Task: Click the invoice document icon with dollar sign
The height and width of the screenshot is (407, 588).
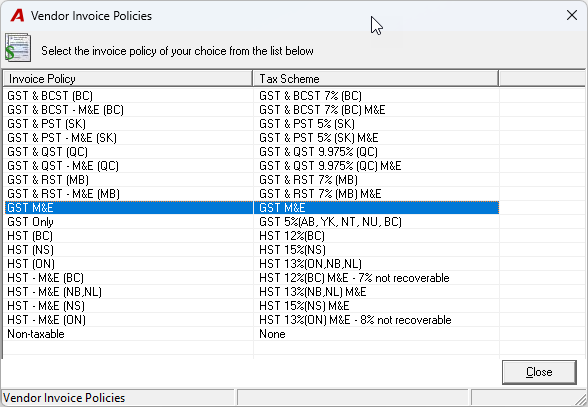Action: [18, 48]
